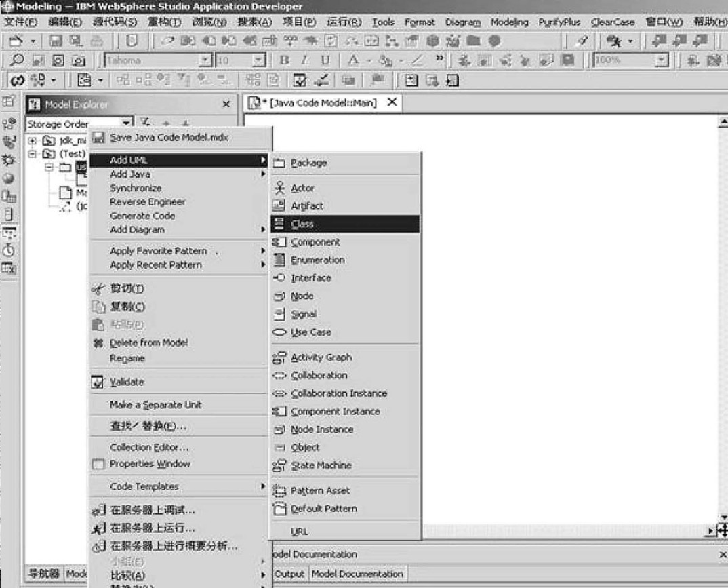
Task: Click the Save icon in main toolbar
Action: (56, 41)
